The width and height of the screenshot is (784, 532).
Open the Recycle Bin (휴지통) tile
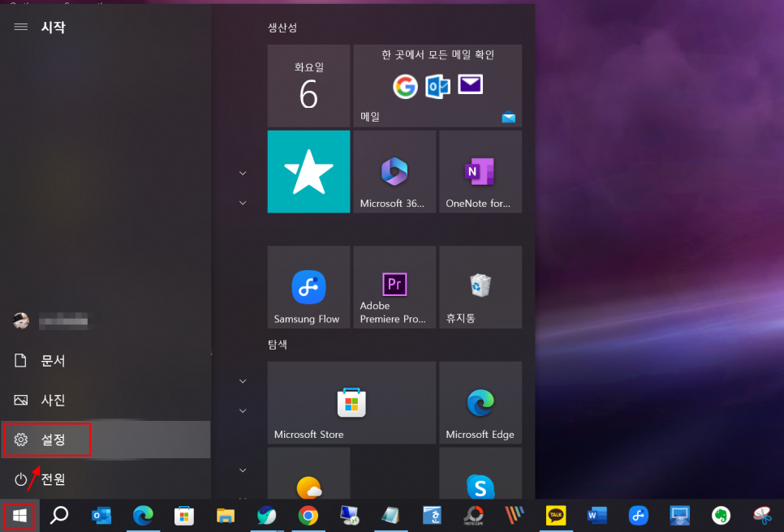pyautogui.click(x=480, y=287)
